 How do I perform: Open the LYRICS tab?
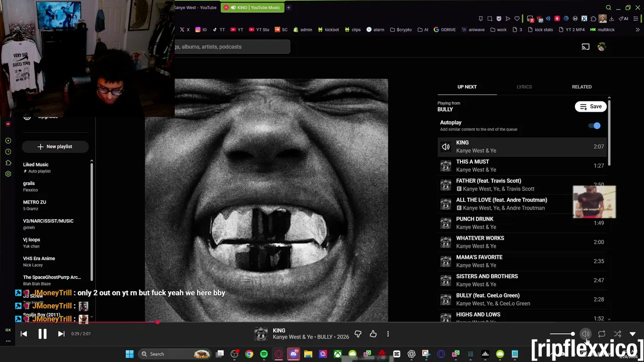click(x=524, y=87)
